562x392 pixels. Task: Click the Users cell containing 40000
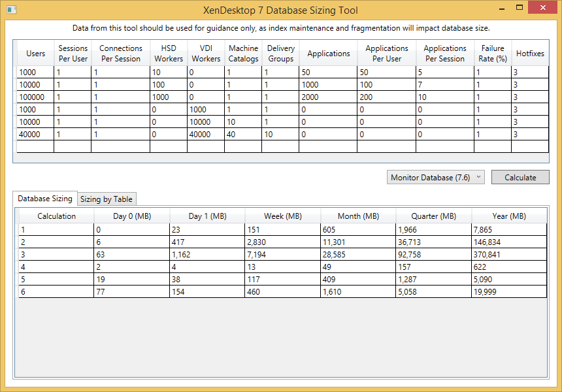coord(35,134)
